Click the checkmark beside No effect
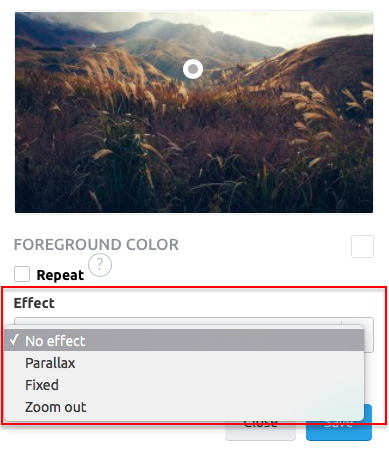The image size is (389, 454). 14,340
